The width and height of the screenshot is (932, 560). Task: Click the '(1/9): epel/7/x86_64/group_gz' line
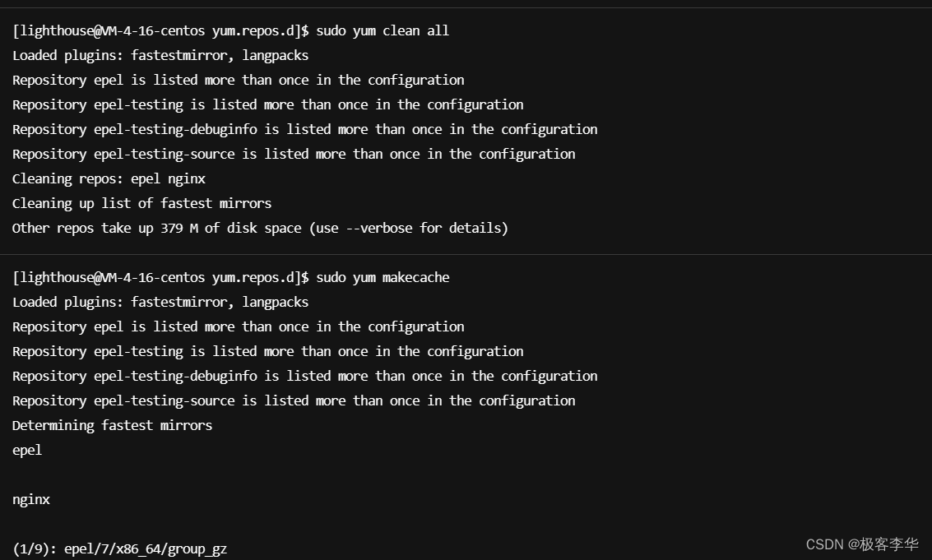[x=119, y=549]
